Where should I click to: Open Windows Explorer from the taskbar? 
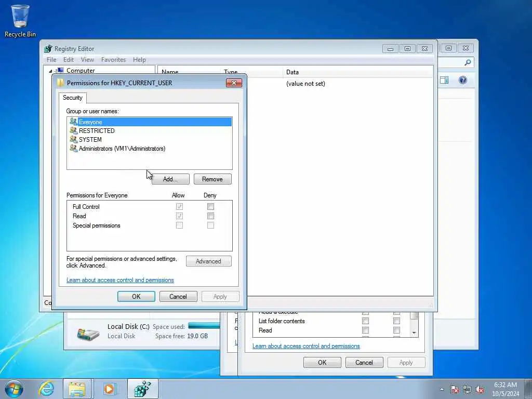click(77, 389)
